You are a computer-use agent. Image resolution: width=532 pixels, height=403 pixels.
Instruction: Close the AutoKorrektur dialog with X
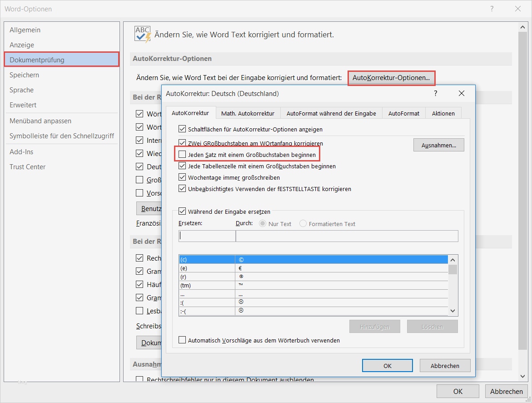[x=462, y=93]
